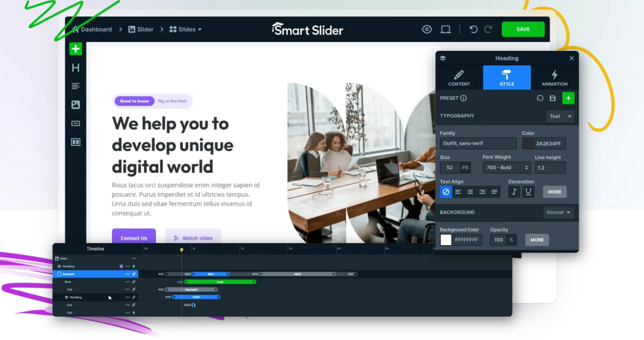Toggle italic text decoration
The image size is (644, 340).
[514, 192]
